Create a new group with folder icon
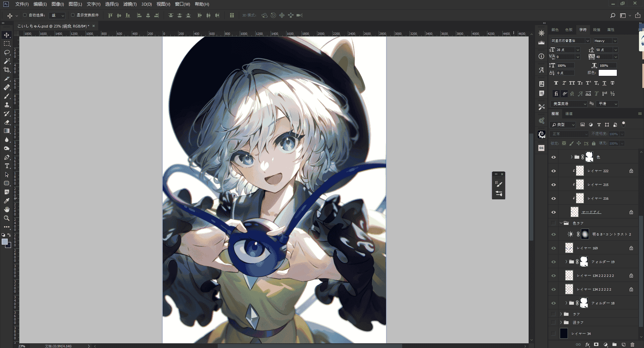This screenshot has height=348, width=644. click(x=614, y=344)
